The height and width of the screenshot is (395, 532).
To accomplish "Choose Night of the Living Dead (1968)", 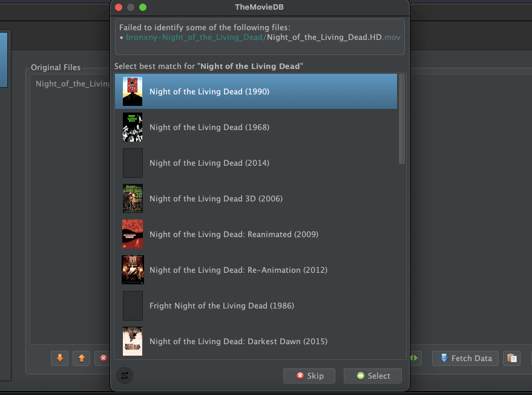I will pos(256,127).
